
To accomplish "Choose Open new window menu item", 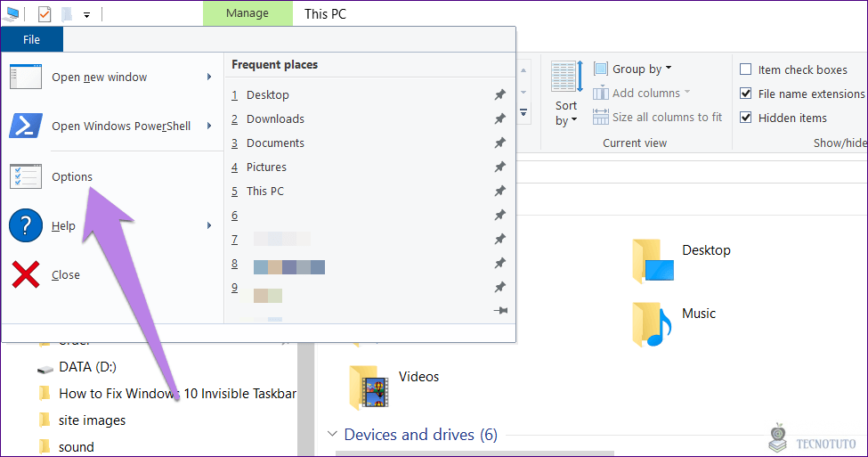I will pos(112,77).
